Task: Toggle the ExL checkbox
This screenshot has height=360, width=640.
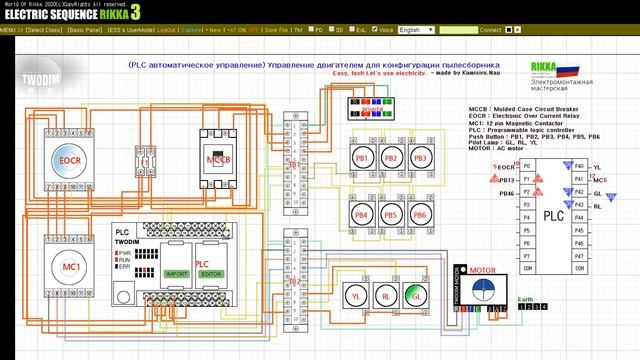Action: tap(352, 29)
